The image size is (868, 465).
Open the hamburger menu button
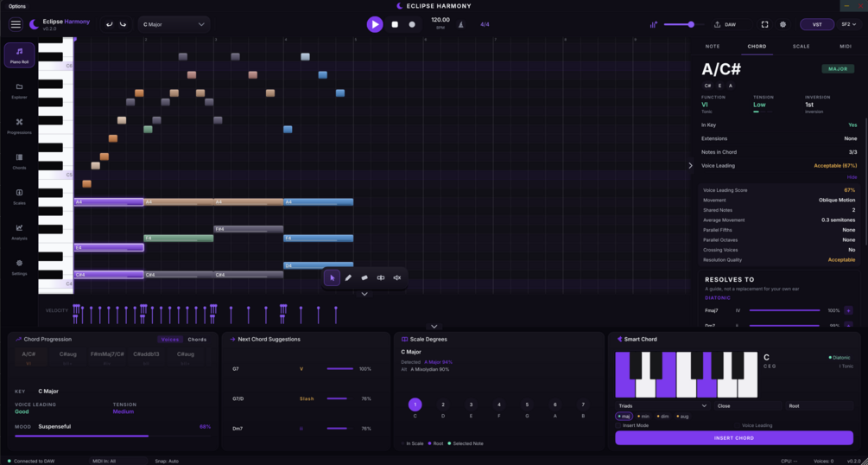(x=16, y=24)
